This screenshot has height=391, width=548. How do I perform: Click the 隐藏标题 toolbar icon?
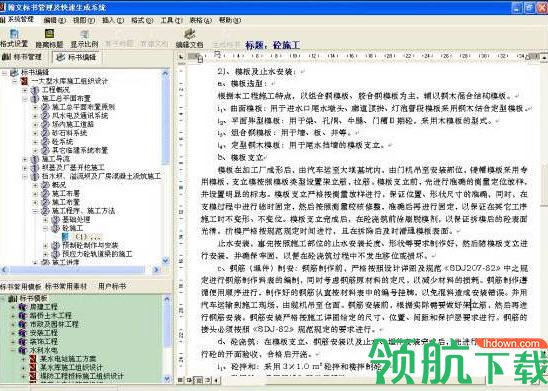coord(49,34)
